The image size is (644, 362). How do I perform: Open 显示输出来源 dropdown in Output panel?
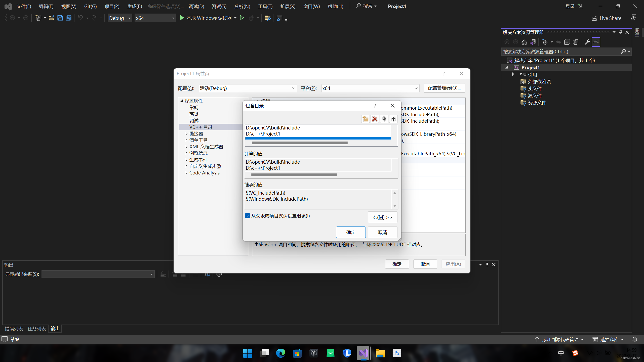pyautogui.click(x=98, y=274)
